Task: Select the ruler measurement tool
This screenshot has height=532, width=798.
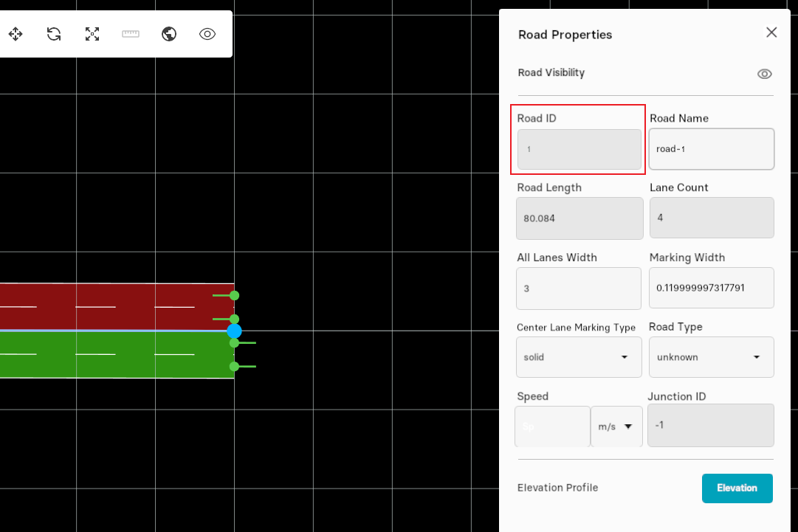Action: pos(131,34)
